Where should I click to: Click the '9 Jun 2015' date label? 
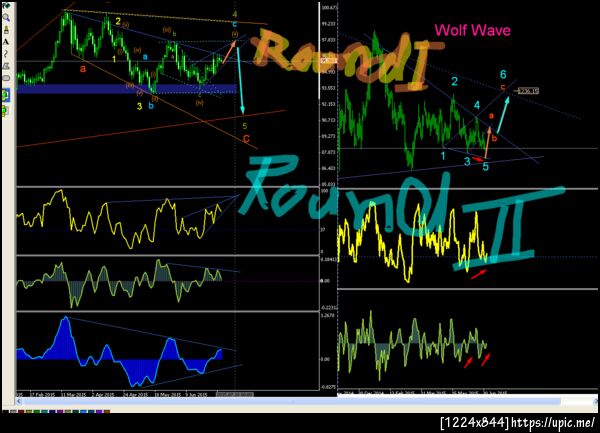point(196,394)
